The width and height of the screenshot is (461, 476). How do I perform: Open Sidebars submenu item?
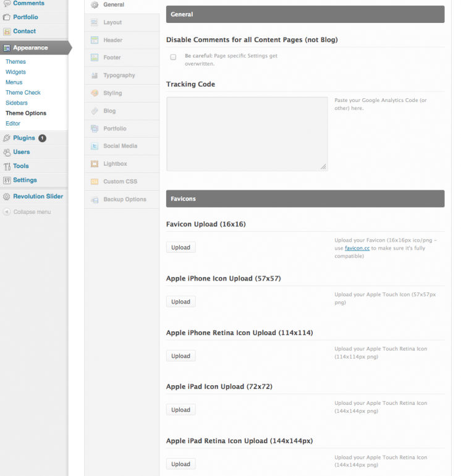(17, 103)
